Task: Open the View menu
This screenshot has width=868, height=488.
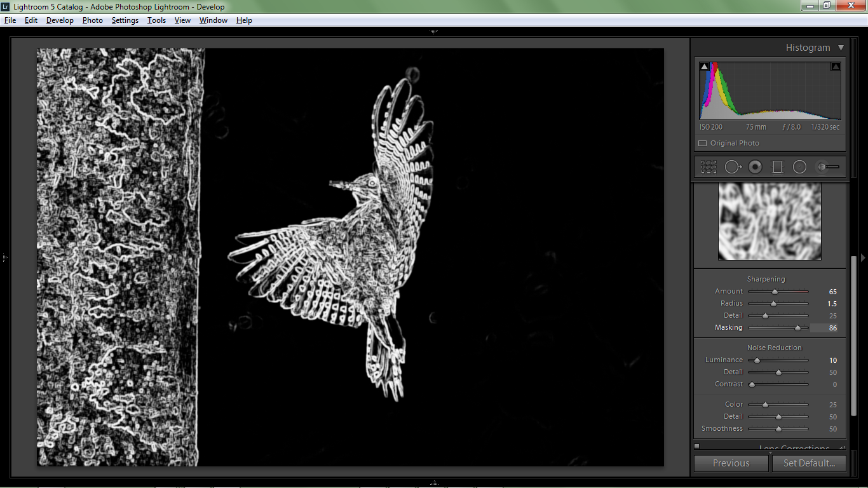Action: click(182, 20)
